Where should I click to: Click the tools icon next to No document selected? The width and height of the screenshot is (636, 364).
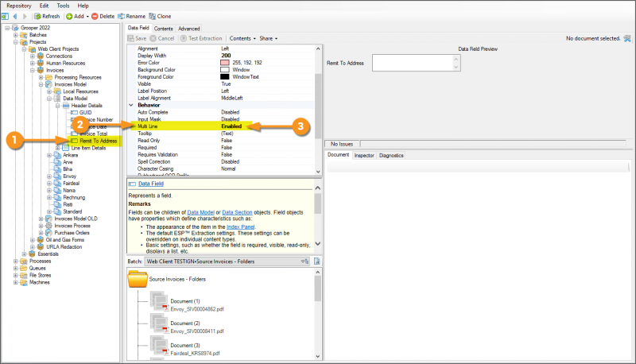point(627,38)
